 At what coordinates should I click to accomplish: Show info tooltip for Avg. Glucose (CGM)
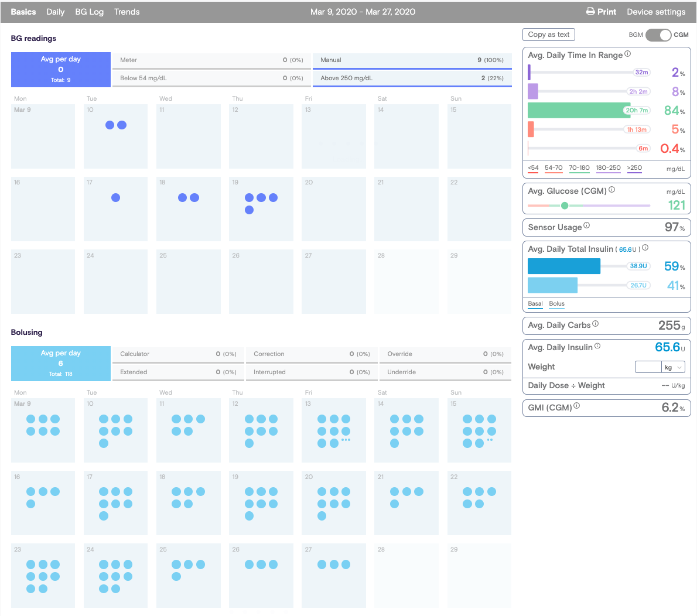pos(611,190)
